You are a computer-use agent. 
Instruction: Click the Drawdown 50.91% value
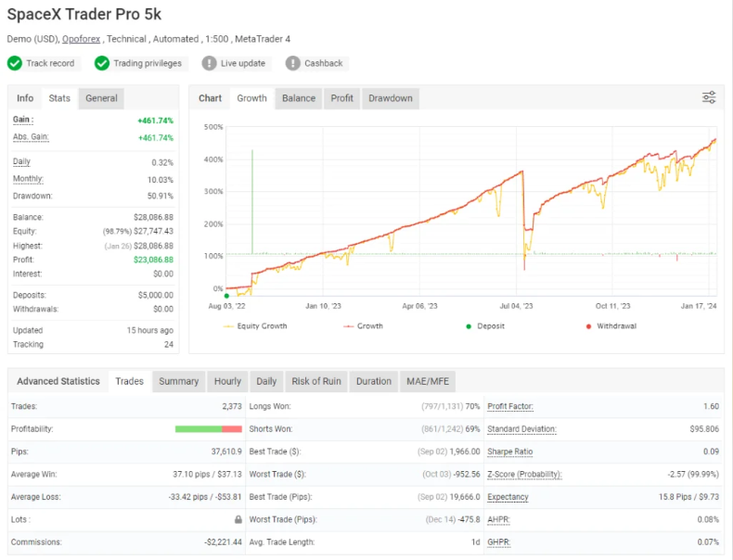161,196
